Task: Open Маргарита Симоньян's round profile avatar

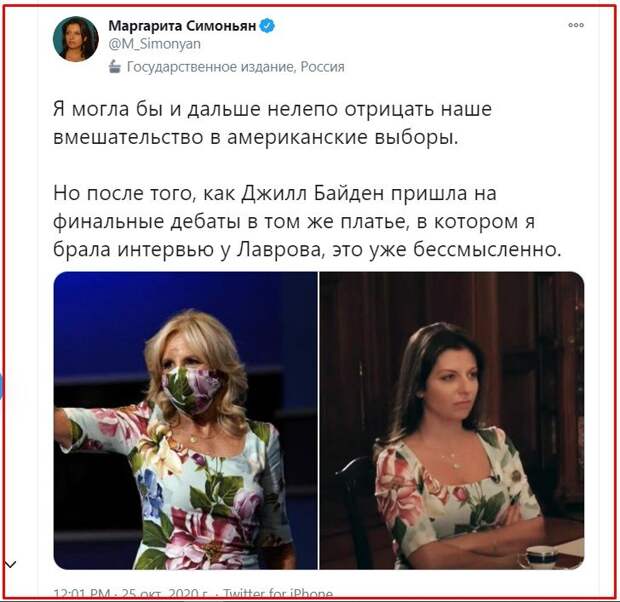Action: pos(76,39)
